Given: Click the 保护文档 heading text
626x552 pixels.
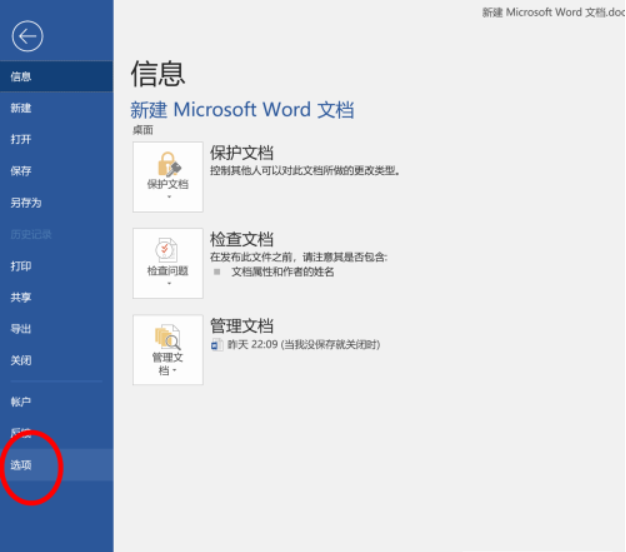Looking at the screenshot, I should tap(242, 152).
